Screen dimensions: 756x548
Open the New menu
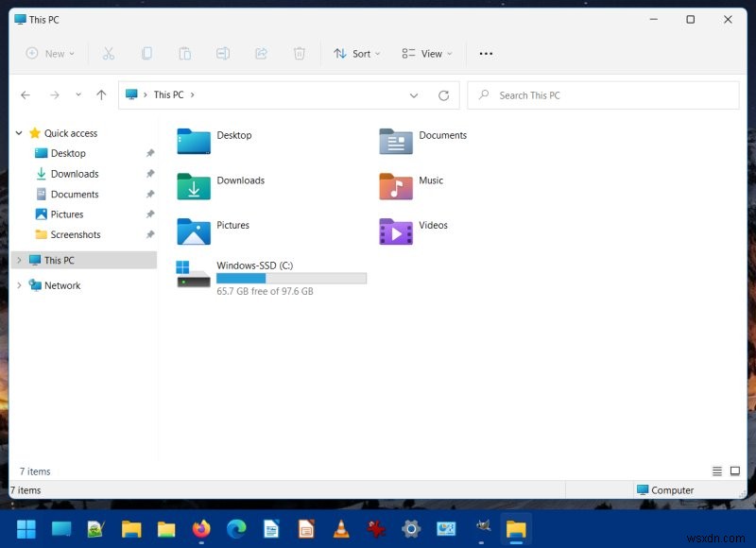tap(50, 54)
